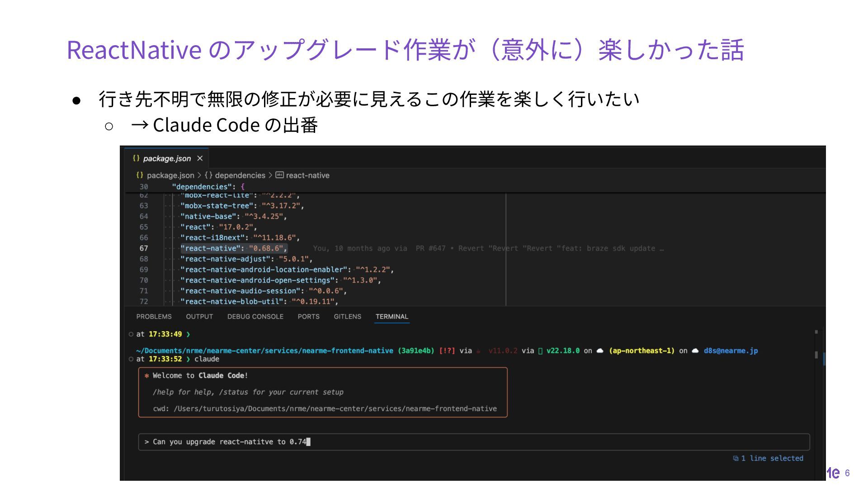Click line number 63 in the gutter

click(x=144, y=206)
